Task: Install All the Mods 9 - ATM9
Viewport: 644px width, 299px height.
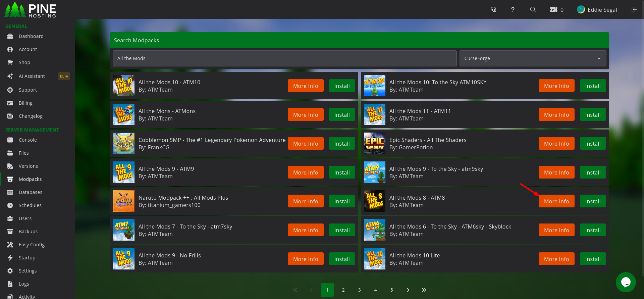Action: 342,172
